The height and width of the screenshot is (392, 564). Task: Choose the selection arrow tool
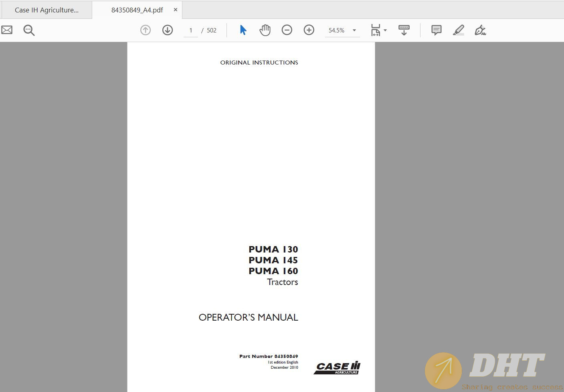tap(243, 30)
